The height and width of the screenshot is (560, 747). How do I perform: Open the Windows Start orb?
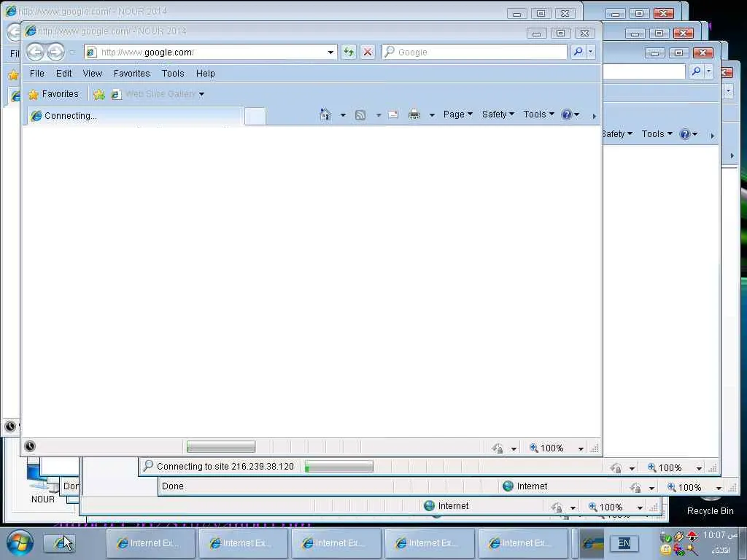click(x=20, y=542)
